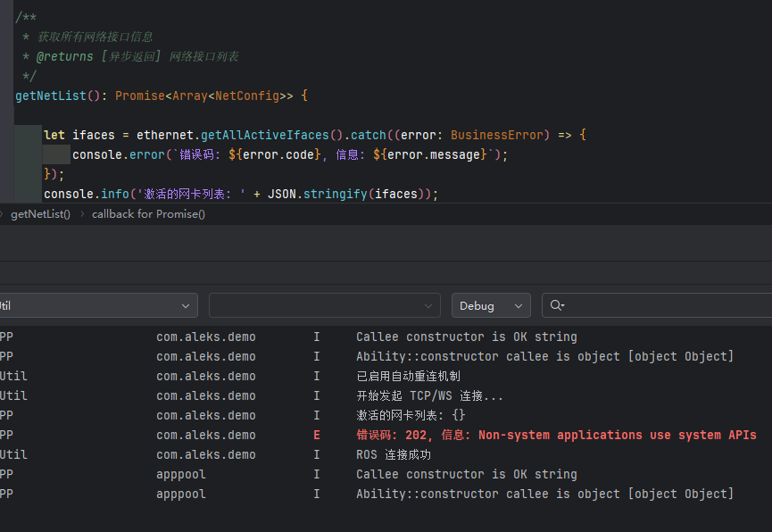The width and height of the screenshot is (772, 532).
Task: Select the '激活的网卡列表: {}' log entry
Action: pos(411,416)
